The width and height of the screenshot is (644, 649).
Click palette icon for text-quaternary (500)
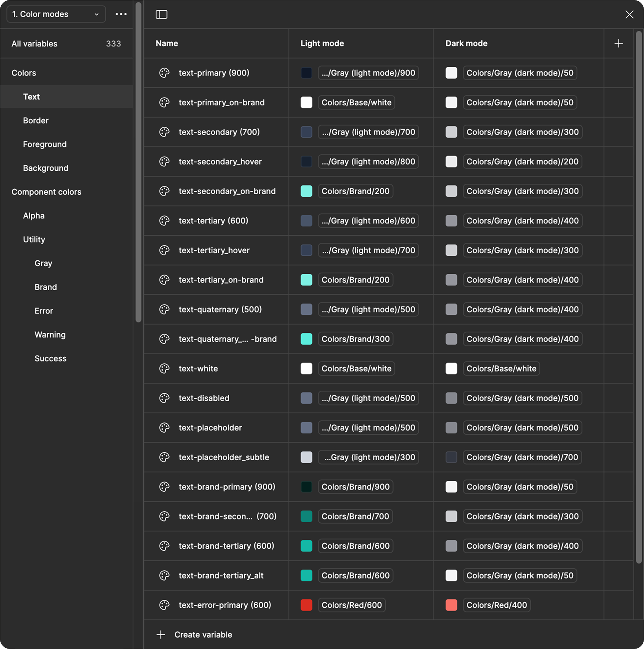(x=164, y=309)
